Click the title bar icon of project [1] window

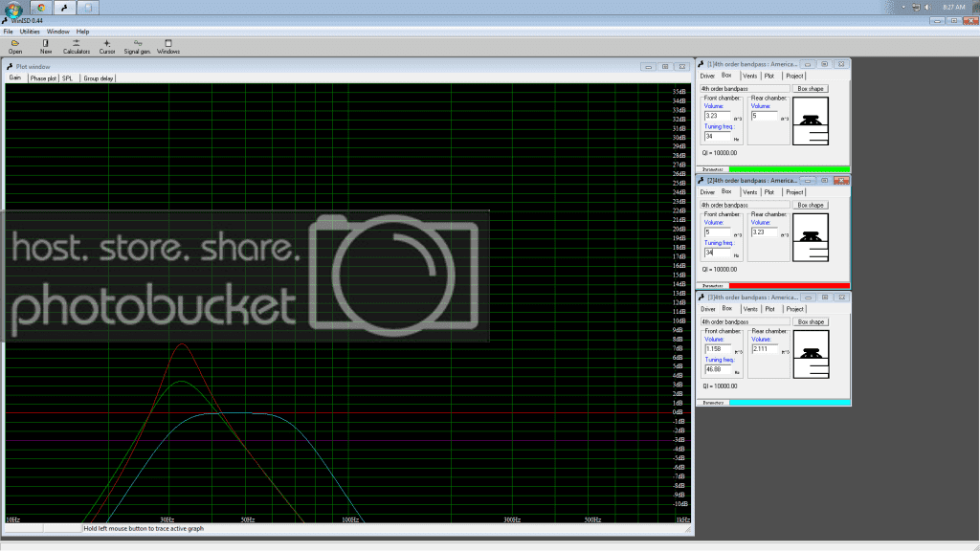coord(702,64)
